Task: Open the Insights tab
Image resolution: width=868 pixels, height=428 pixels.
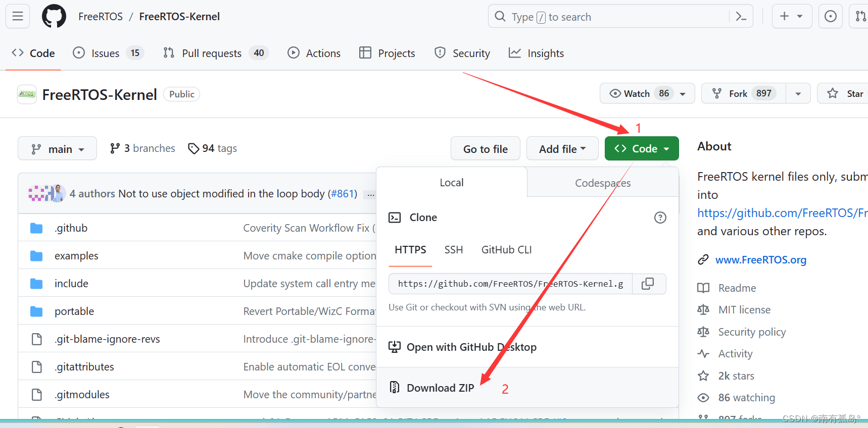Action: pos(536,53)
